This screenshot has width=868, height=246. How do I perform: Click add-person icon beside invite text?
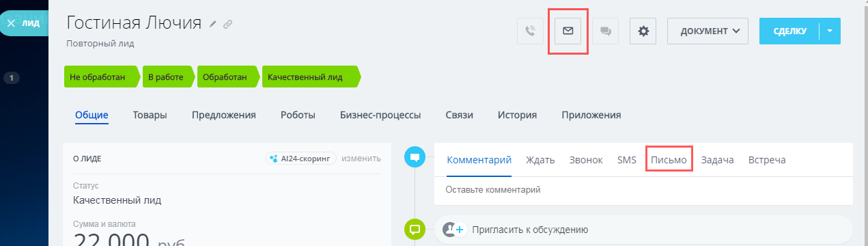(x=453, y=229)
